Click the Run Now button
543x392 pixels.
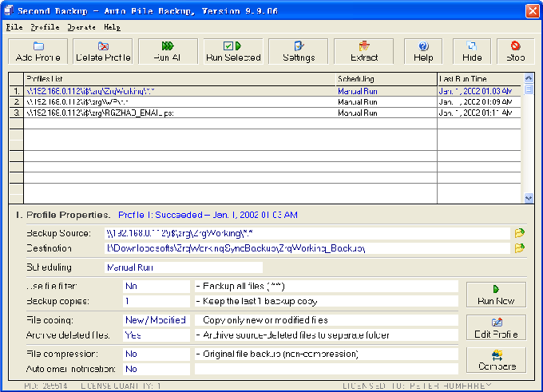coord(496,295)
